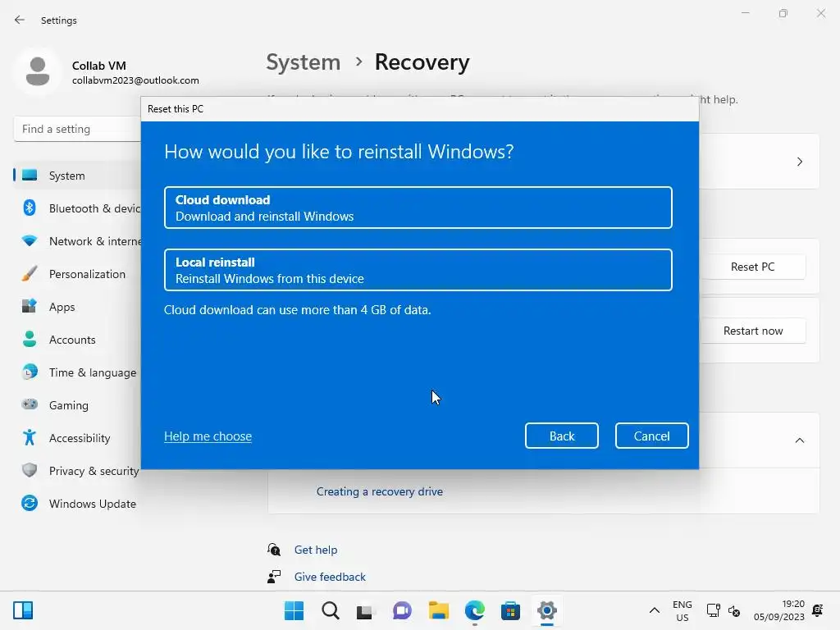Open the Privacy & security shield icon
The width and height of the screenshot is (840, 630).
click(x=30, y=470)
